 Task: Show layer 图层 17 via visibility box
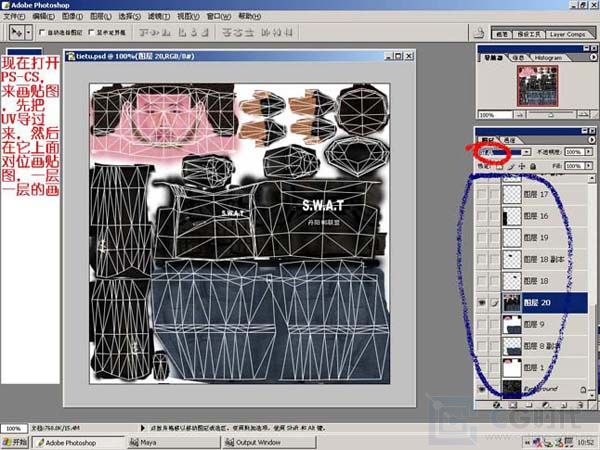[x=482, y=194]
